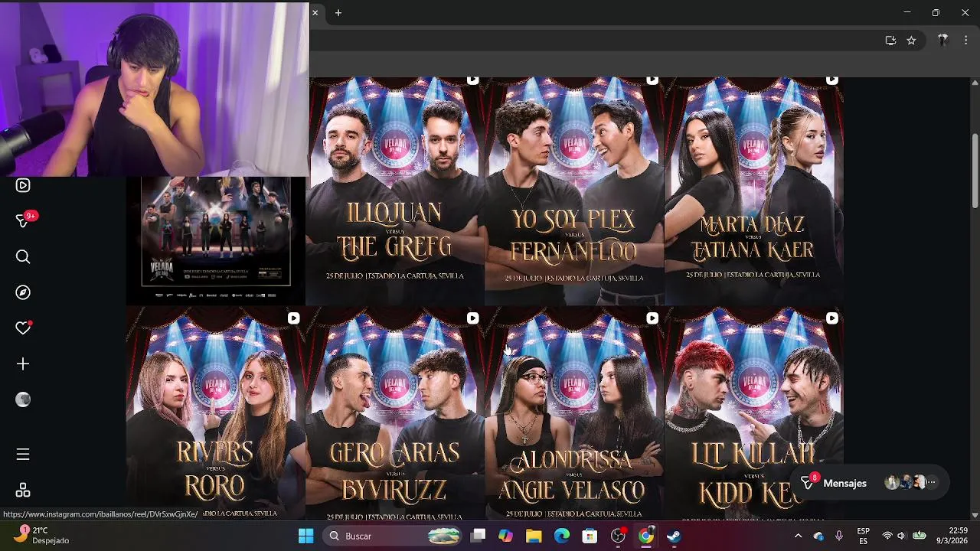980x551 pixels.
Task: Switch to Chrome on the taskbar
Action: tap(646, 536)
